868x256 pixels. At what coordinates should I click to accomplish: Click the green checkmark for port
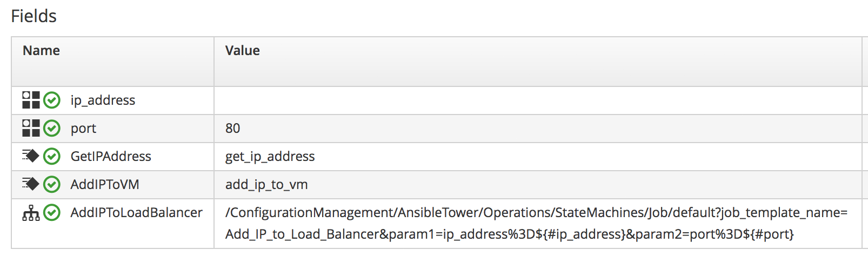point(52,128)
